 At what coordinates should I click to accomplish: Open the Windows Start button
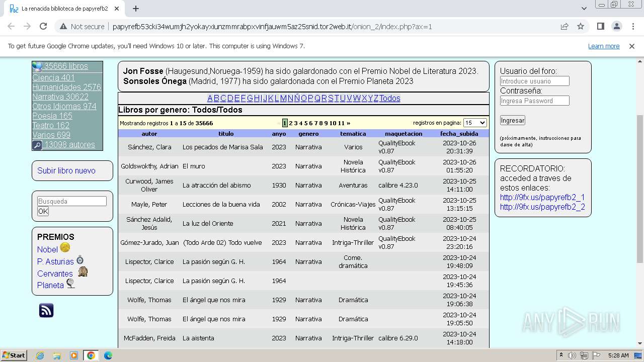(x=14, y=355)
